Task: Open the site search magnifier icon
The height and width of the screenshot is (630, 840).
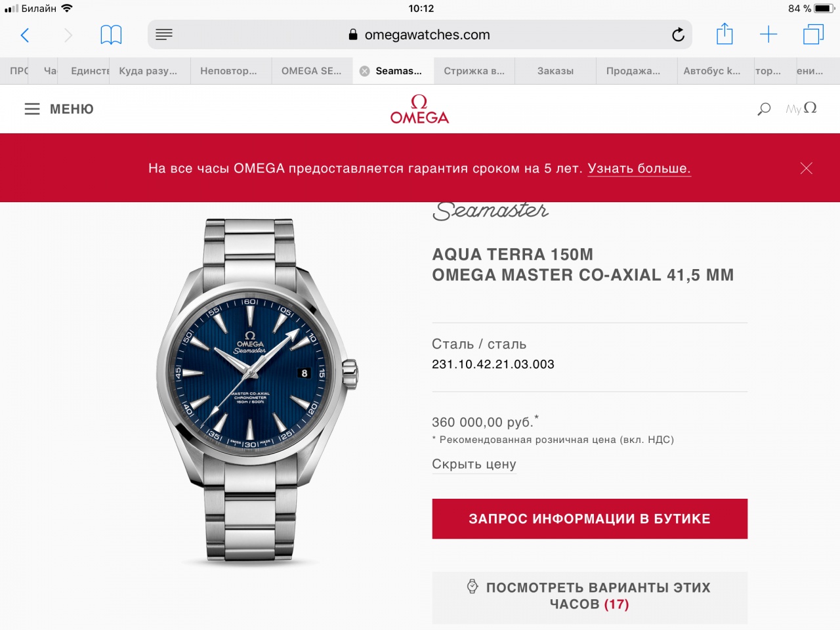Action: coord(764,109)
